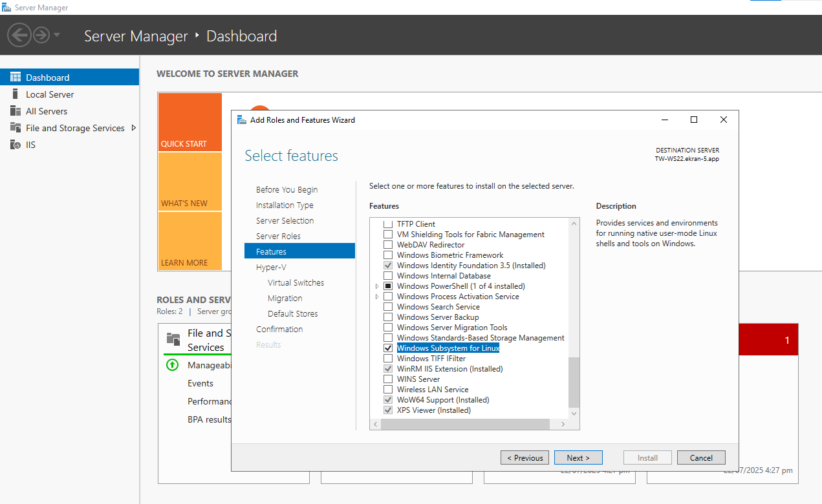
Task: Check the TFTP Client feature
Action: [x=388, y=224]
